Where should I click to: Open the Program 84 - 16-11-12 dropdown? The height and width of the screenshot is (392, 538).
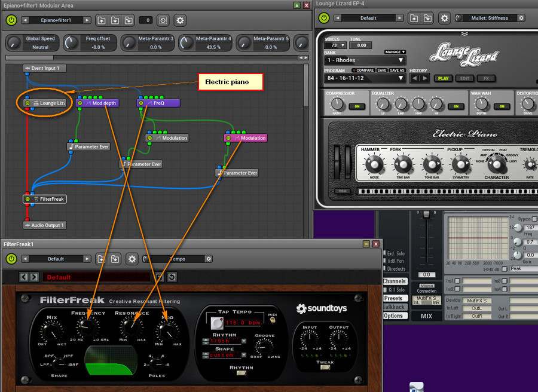(365, 78)
